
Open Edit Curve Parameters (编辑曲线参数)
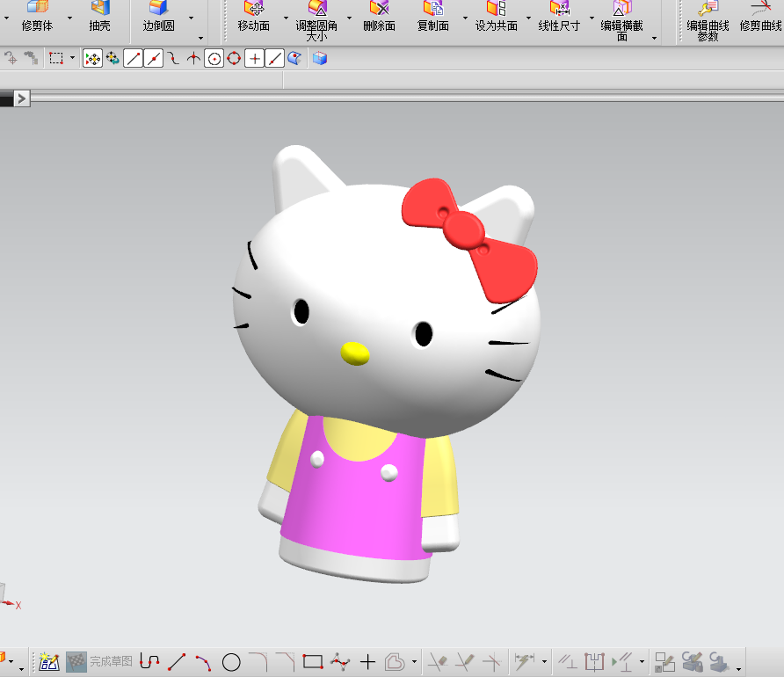pos(708,21)
